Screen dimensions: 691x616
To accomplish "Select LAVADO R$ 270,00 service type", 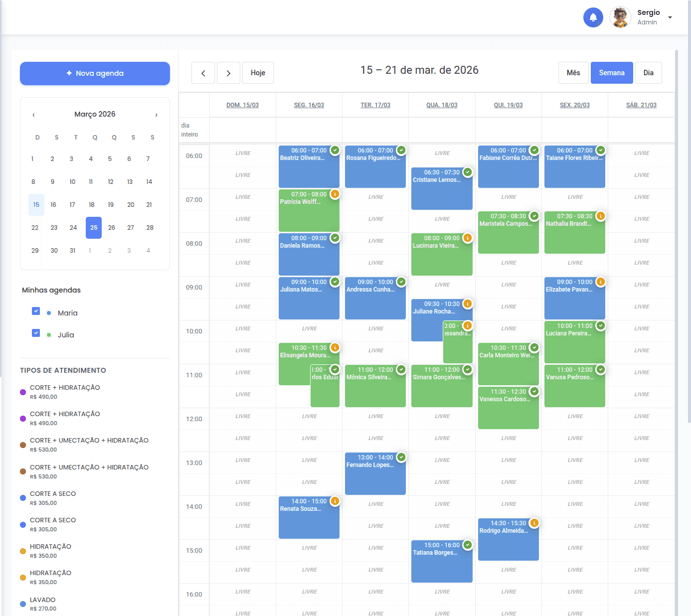I will (x=95, y=604).
